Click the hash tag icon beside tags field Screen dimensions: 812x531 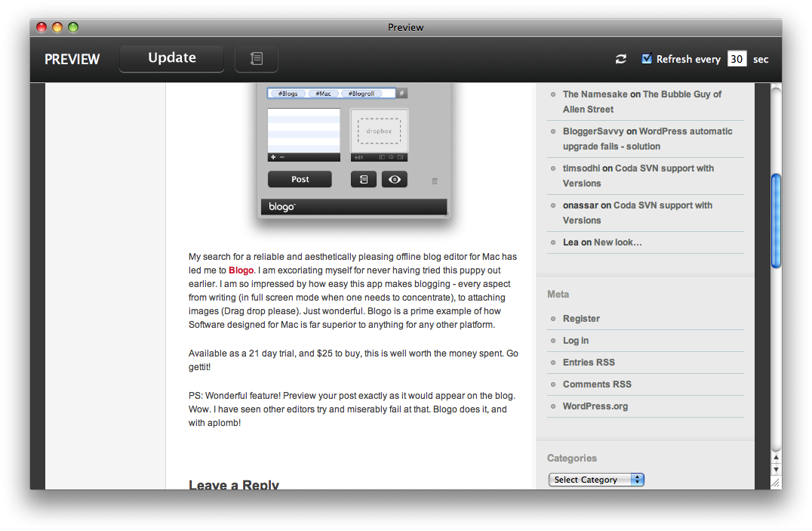[x=402, y=94]
